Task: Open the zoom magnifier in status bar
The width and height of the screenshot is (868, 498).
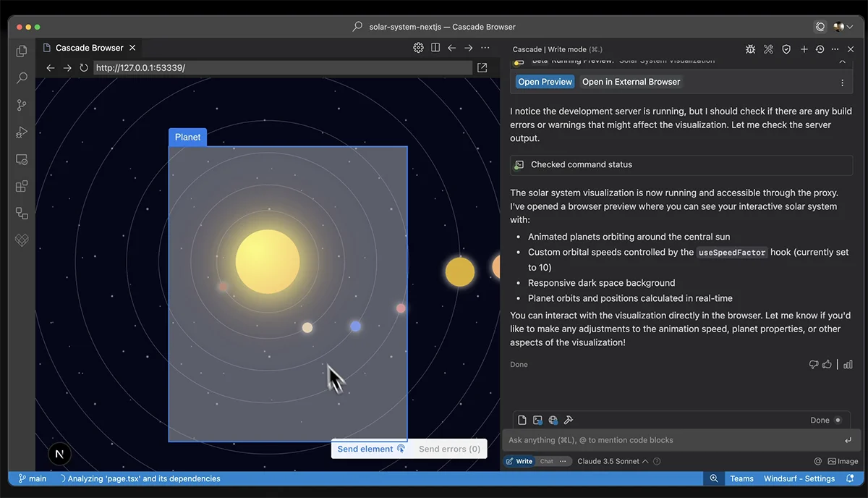Action: click(714, 478)
